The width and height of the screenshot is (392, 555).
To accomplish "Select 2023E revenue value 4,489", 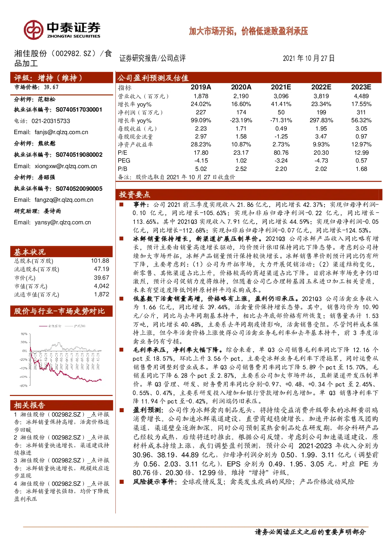I will (361, 96).
